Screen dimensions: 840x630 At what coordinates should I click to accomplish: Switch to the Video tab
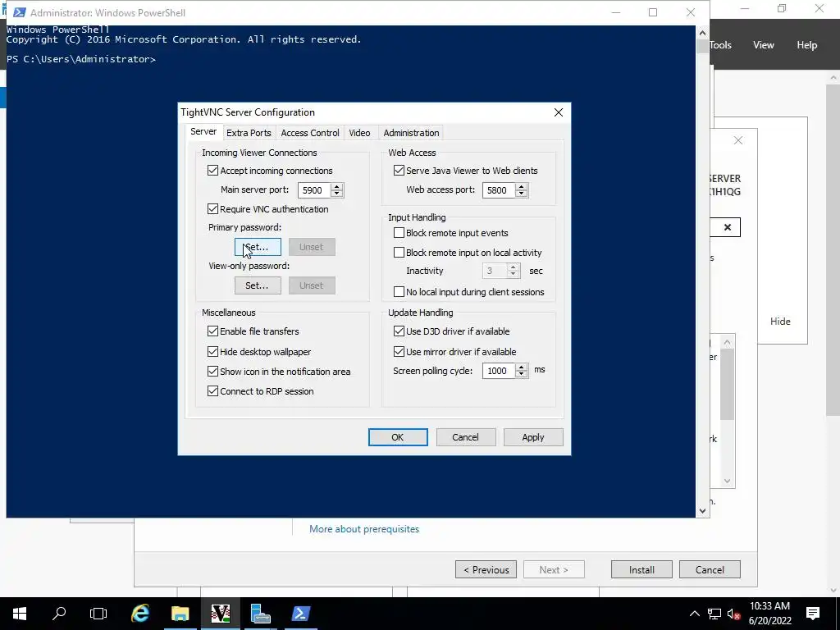(x=359, y=133)
